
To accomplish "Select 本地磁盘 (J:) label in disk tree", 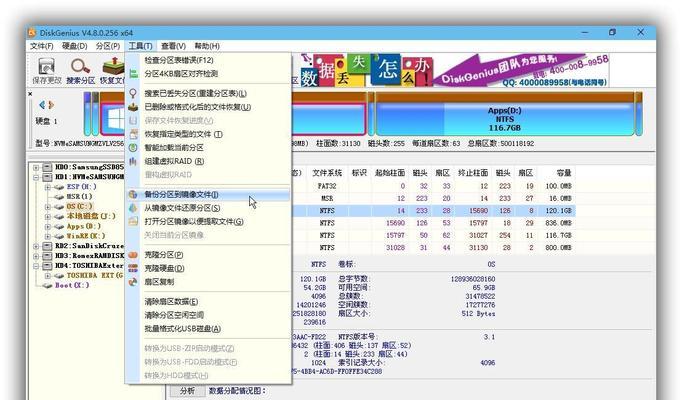I will (x=91, y=216).
